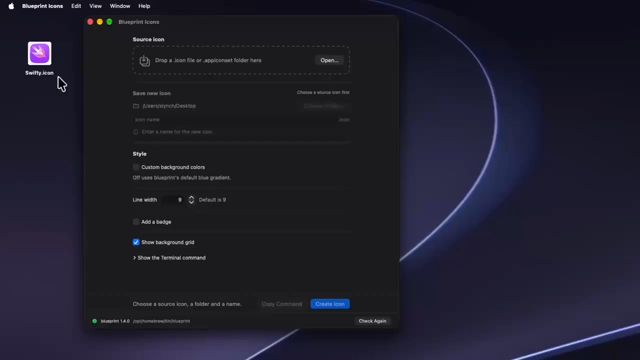Click the Choose Folder button
The image size is (640, 360).
click(x=324, y=106)
